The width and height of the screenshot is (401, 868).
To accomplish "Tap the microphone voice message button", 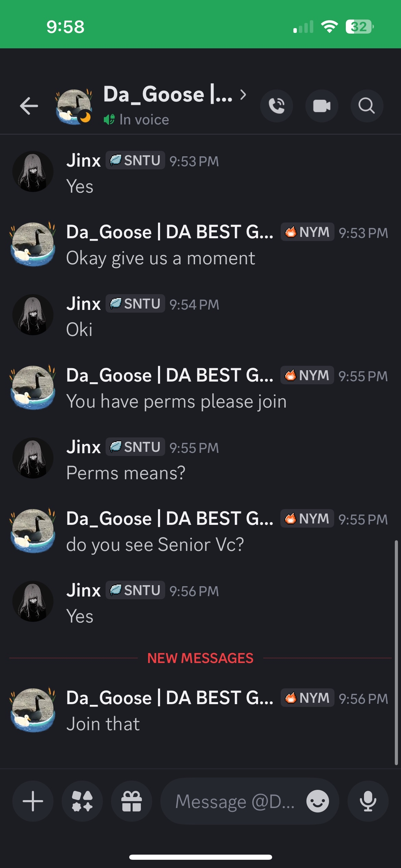I will [368, 801].
